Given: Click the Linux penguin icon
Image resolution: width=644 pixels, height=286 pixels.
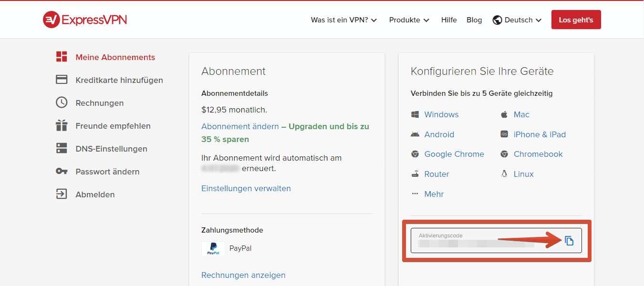Looking at the screenshot, I should pos(504,174).
